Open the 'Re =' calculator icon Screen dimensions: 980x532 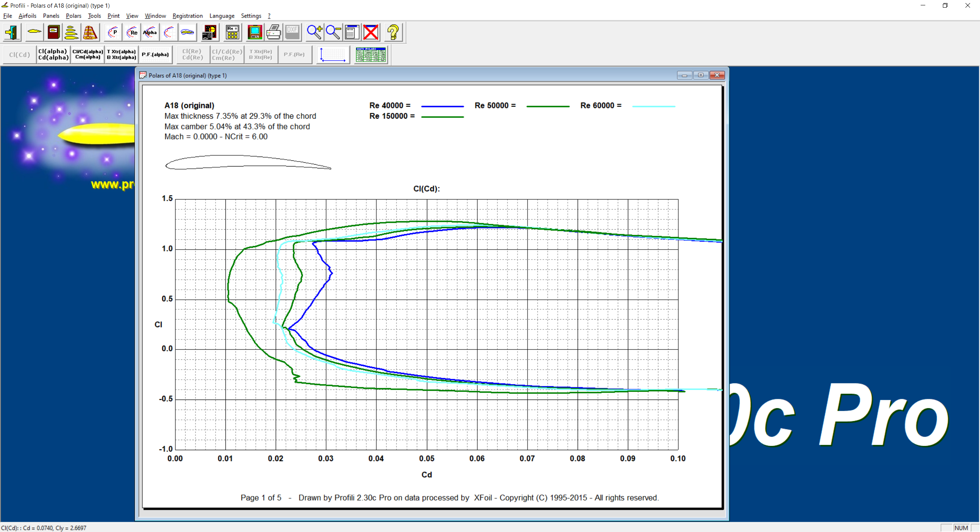coord(232,33)
